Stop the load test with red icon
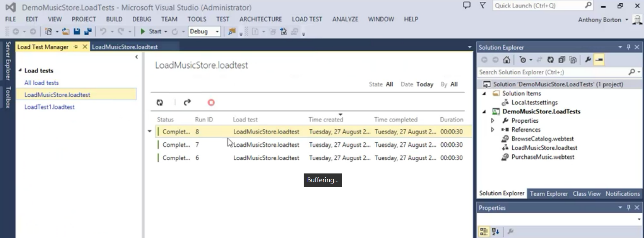 (x=211, y=103)
